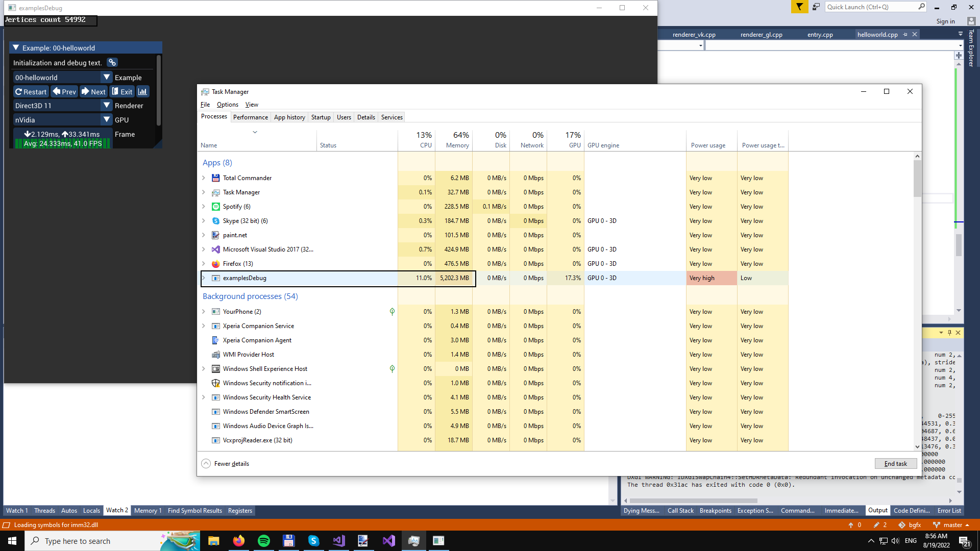The image size is (980, 551).
Task: Open Spotify from the taskbar
Action: [263, 541]
